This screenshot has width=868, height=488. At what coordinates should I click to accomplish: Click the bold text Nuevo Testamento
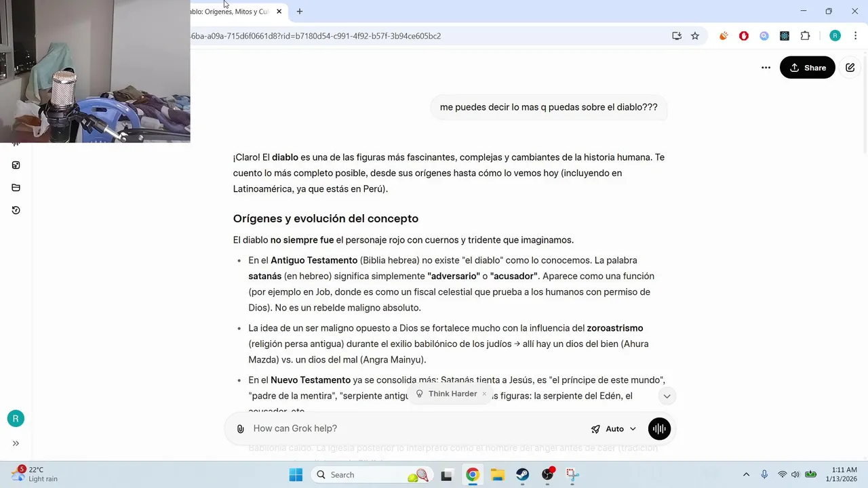pyautogui.click(x=311, y=380)
